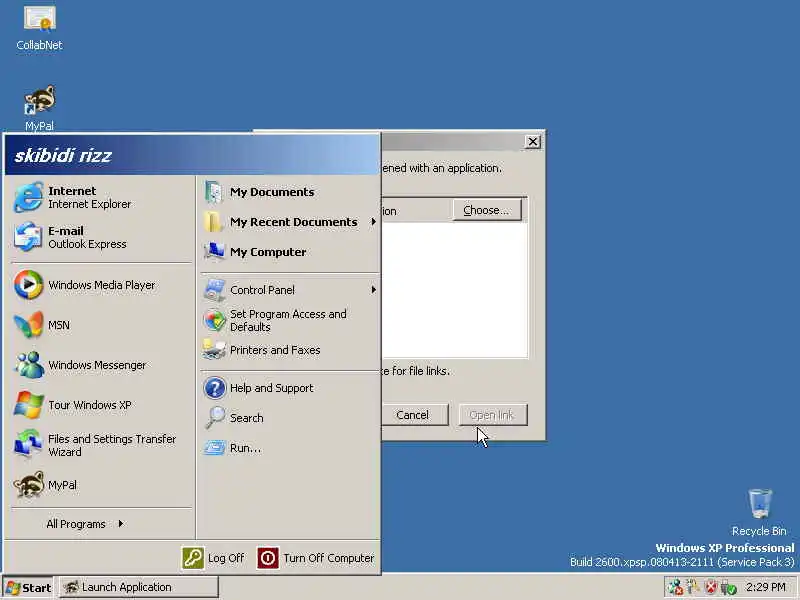Open Help and Support question mark icon
This screenshot has width=800, height=600.
[x=215, y=388]
